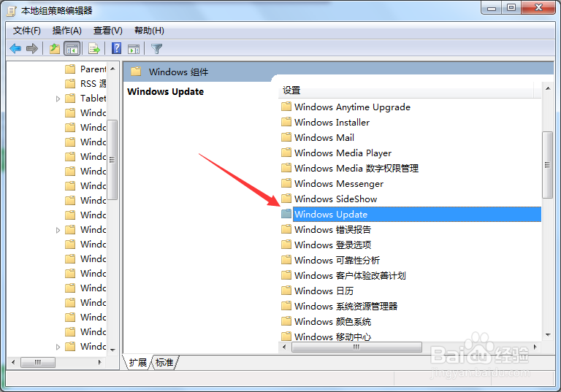561x392 pixels.
Task: Click settings list scrollbar down arrow
Action: click(x=548, y=335)
